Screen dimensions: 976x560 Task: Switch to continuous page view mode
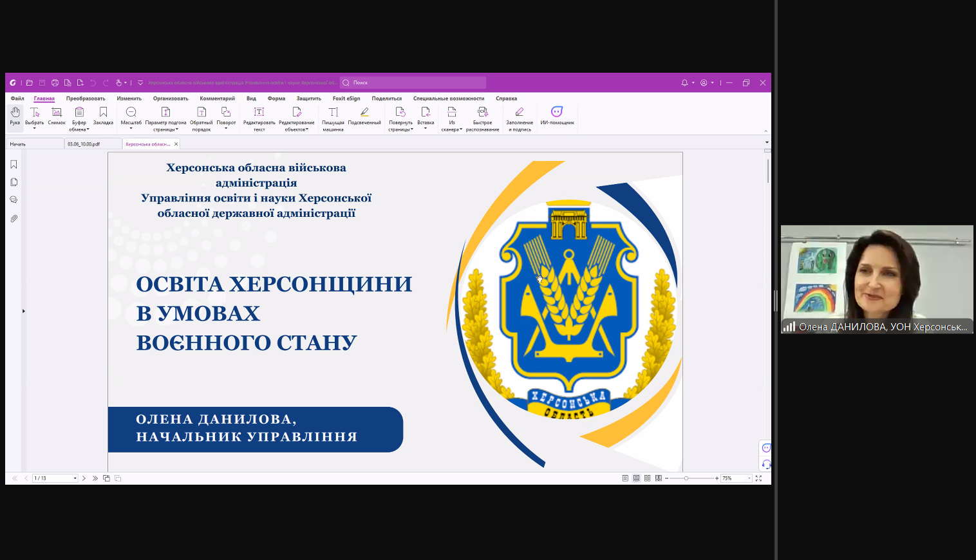tap(636, 478)
